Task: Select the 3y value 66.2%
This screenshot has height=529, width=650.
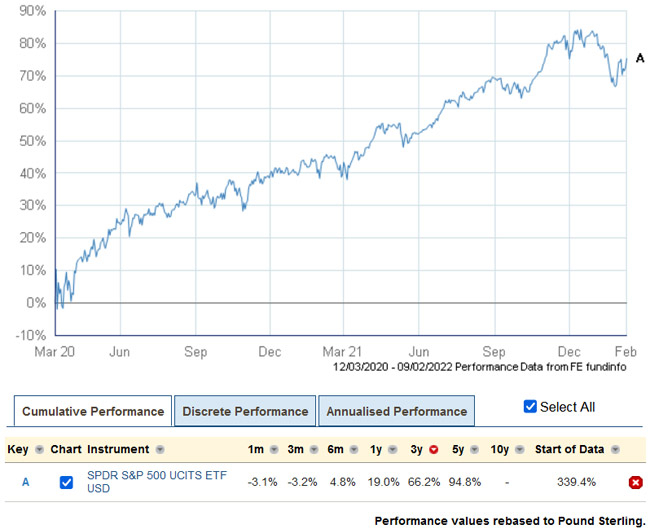Action: [424, 482]
